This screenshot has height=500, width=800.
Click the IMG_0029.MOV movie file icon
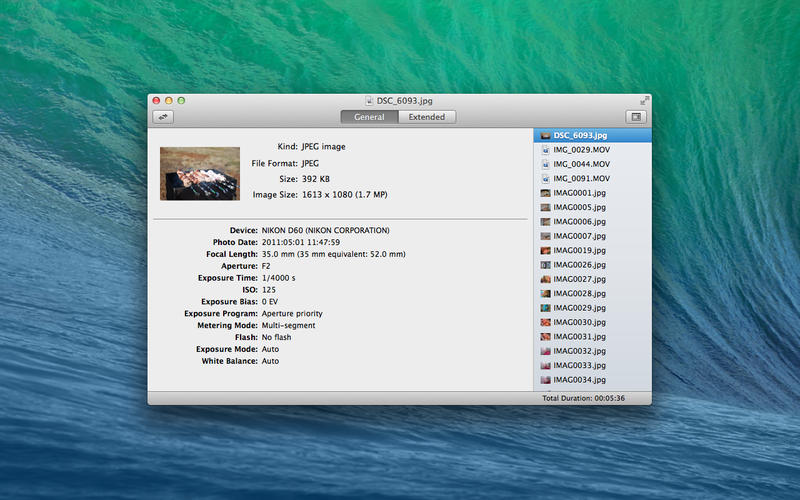[x=545, y=149]
